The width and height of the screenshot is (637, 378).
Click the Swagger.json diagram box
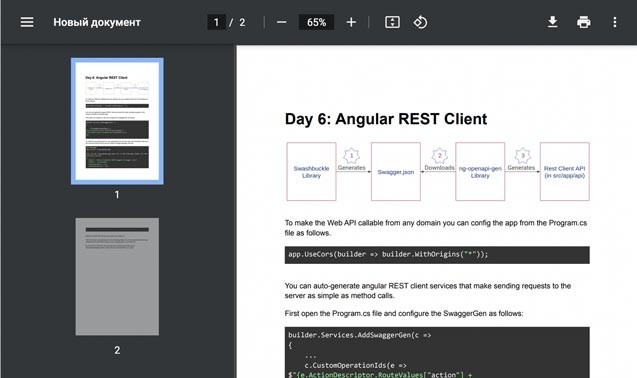pyautogui.click(x=396, y=172)
